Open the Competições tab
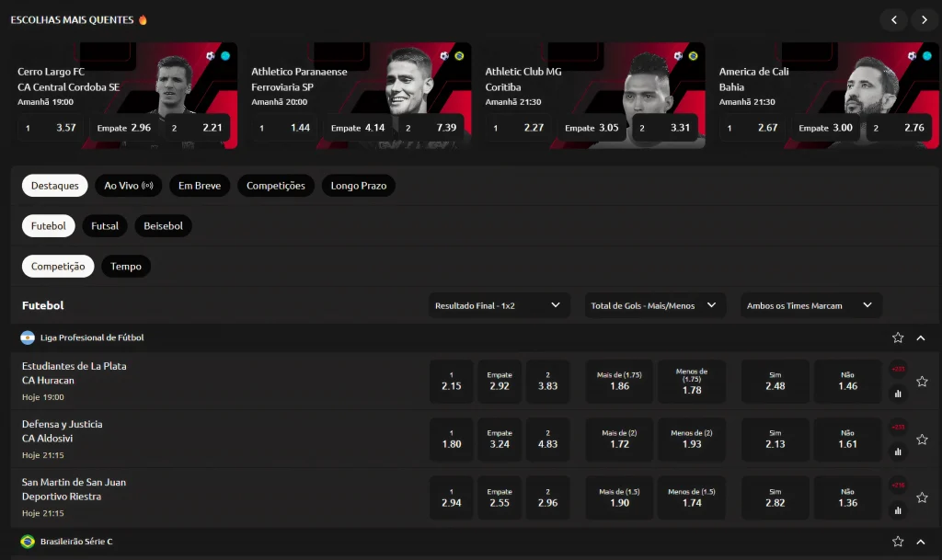The height and width of the screenshot is (560, 942). pos(276,186)
